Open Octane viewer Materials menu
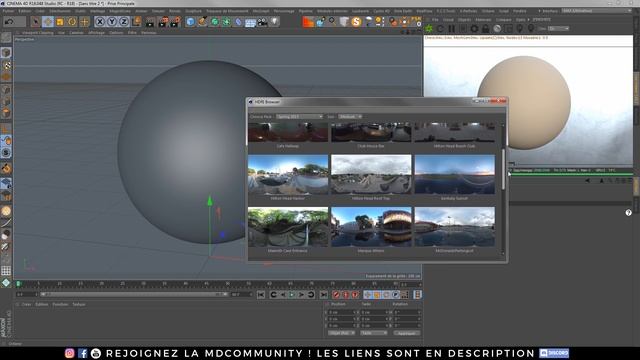Screen dimensions: 640x360 pyautogui.click(x=483, y=20)
